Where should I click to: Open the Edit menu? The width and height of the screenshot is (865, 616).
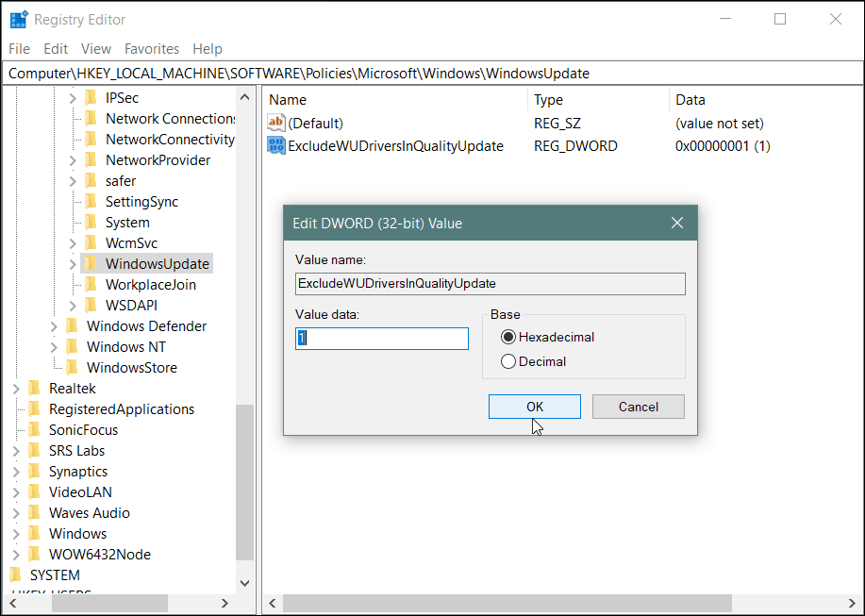56,49
